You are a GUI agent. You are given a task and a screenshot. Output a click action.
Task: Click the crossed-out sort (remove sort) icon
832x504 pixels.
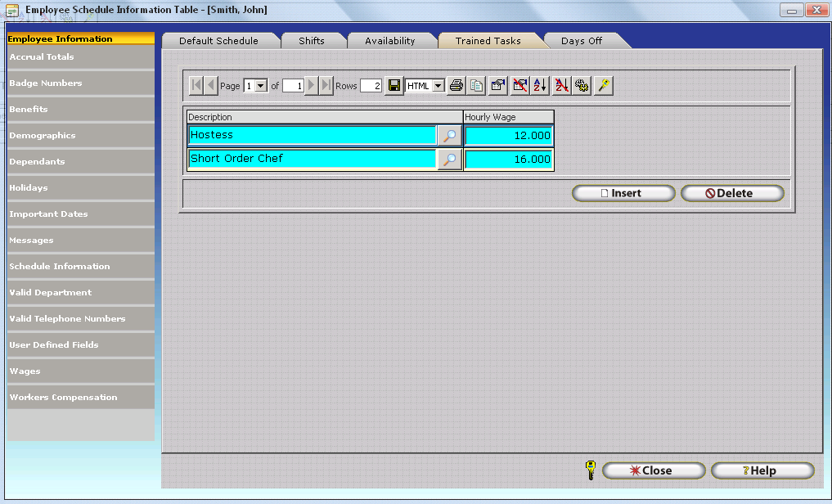pyautogui.click(x=561, y=86)
